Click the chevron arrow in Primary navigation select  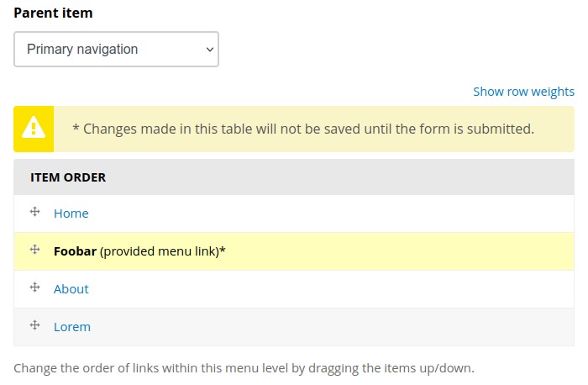point(210,50)
